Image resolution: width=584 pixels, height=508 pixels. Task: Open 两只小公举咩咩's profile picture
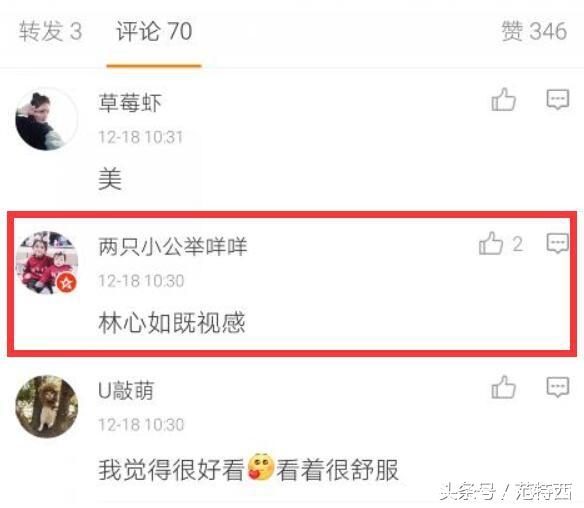(x=47, y=263)
